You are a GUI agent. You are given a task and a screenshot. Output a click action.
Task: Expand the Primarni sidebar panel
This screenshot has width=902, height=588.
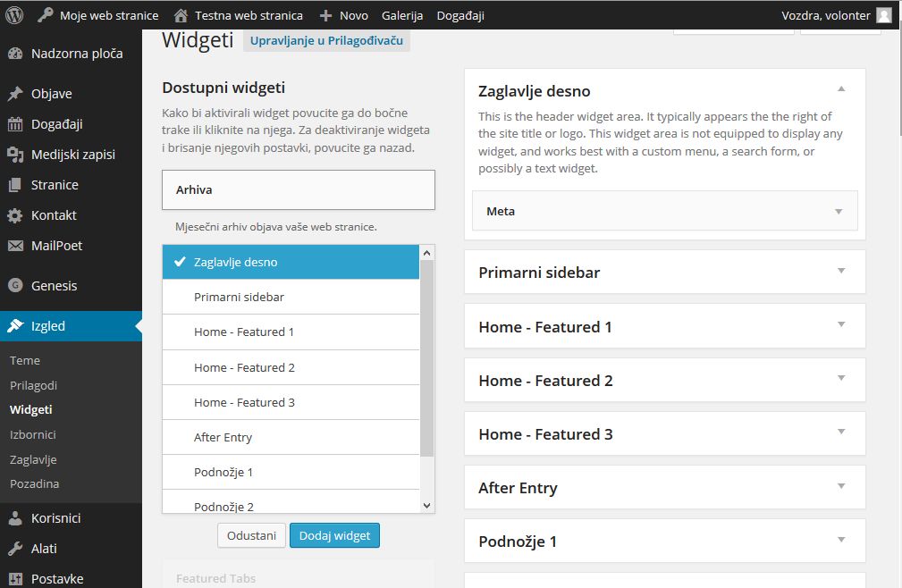coord(665,273)
